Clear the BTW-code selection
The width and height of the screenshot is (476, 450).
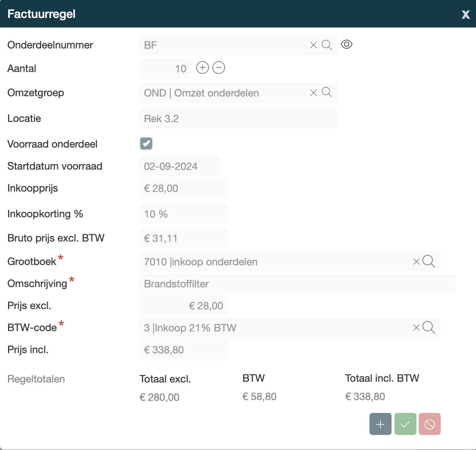point(416,328)
